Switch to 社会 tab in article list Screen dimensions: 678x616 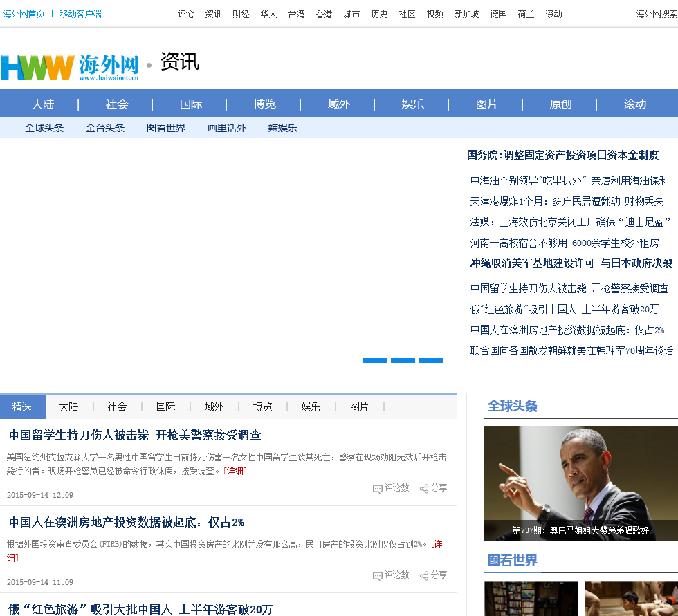click(x=117, y=407)
